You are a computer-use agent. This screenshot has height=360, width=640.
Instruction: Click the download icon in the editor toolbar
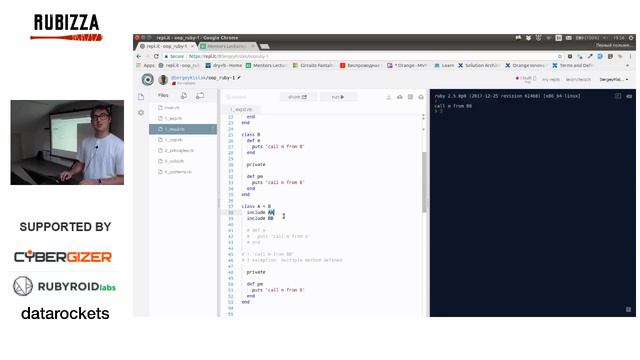click(389, 97)
